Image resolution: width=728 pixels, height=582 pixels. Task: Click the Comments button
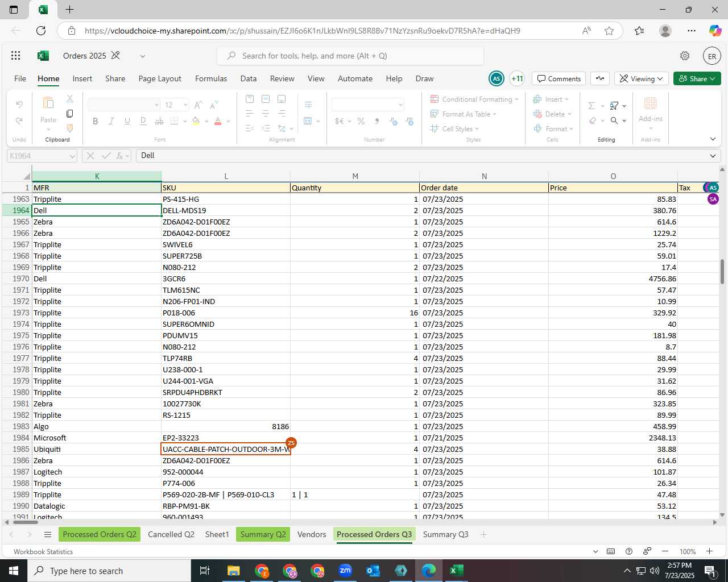[560, 78]
